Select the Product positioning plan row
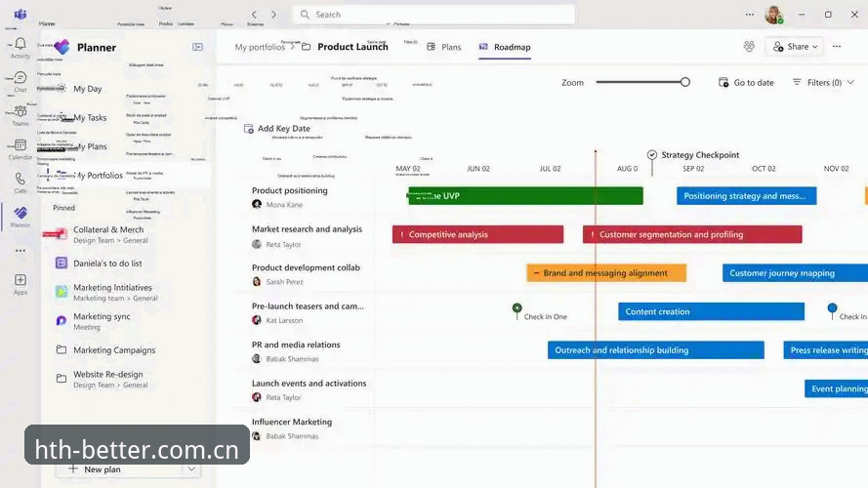Image resolution: width=868 pixels, height=488 pixels. (290, 190)
